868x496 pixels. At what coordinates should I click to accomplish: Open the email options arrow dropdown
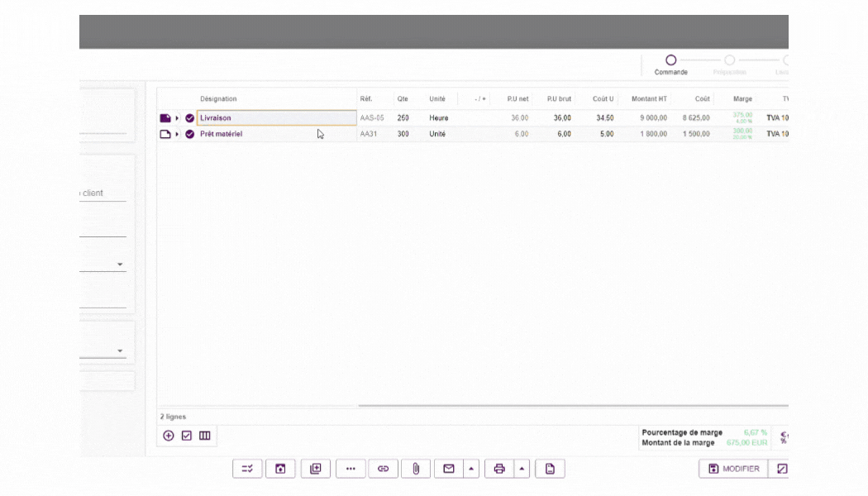click(x=471, y=469)
